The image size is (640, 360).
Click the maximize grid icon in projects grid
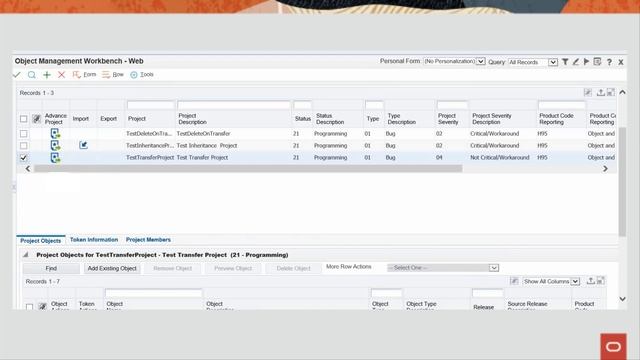[x=611, y=93]
